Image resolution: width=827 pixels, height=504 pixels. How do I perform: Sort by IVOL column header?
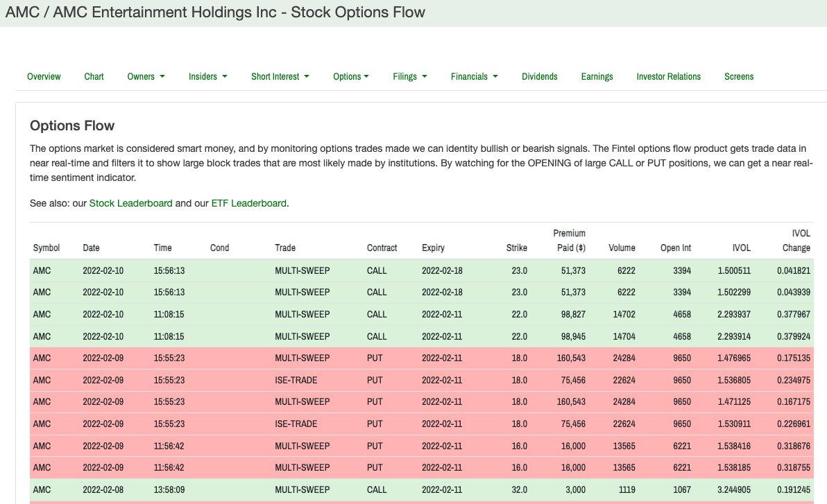pos(741,247)
